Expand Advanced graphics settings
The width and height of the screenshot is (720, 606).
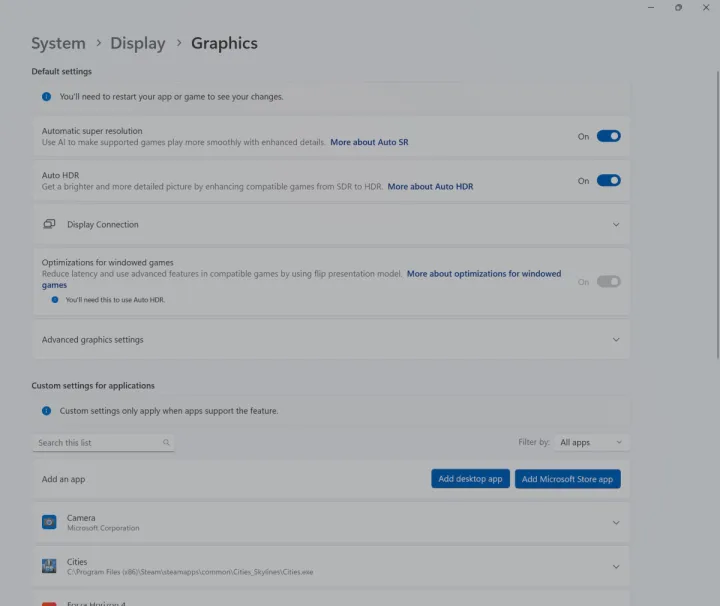(616, 340)
